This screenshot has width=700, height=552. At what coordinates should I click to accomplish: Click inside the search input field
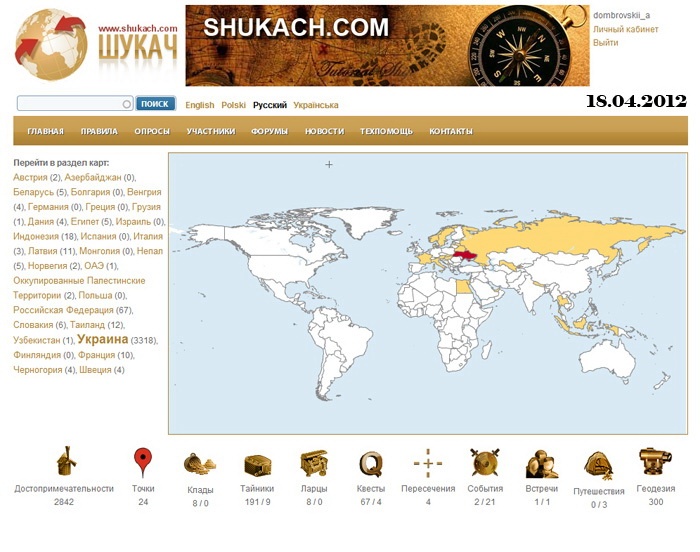75,104
